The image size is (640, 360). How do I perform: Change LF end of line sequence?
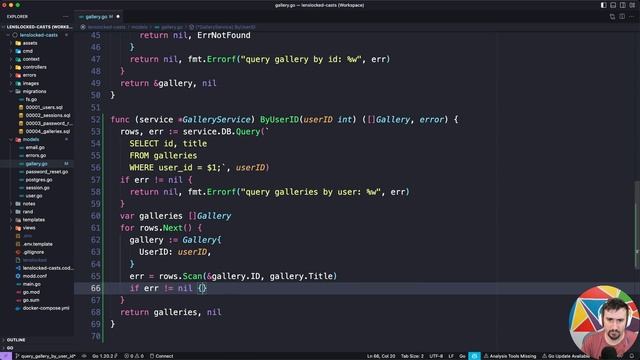point(451,356)
